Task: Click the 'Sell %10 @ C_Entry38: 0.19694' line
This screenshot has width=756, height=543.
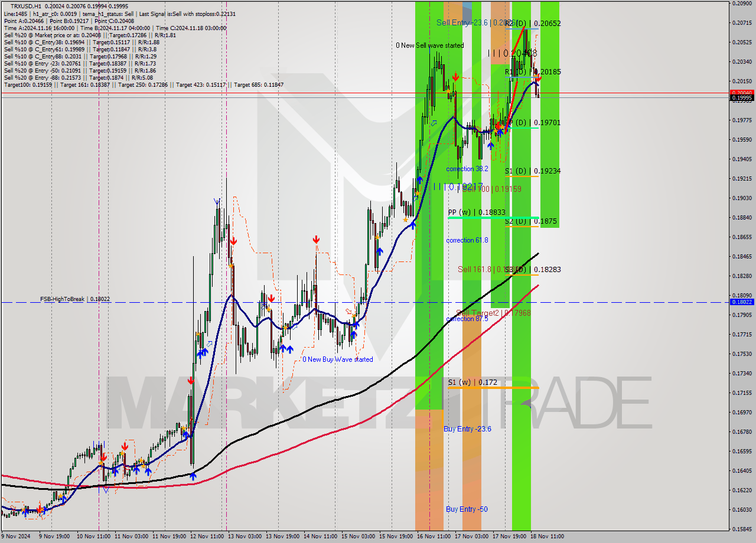Action: [82, 42]
